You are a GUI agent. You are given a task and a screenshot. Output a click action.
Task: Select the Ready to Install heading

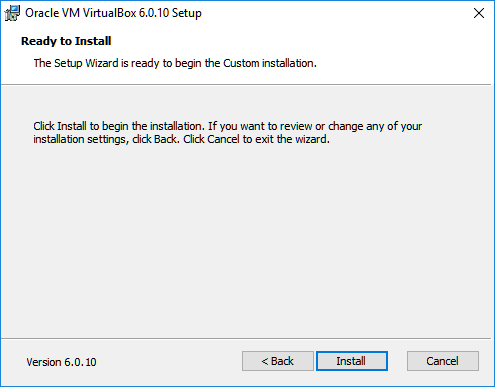[66, 41]
